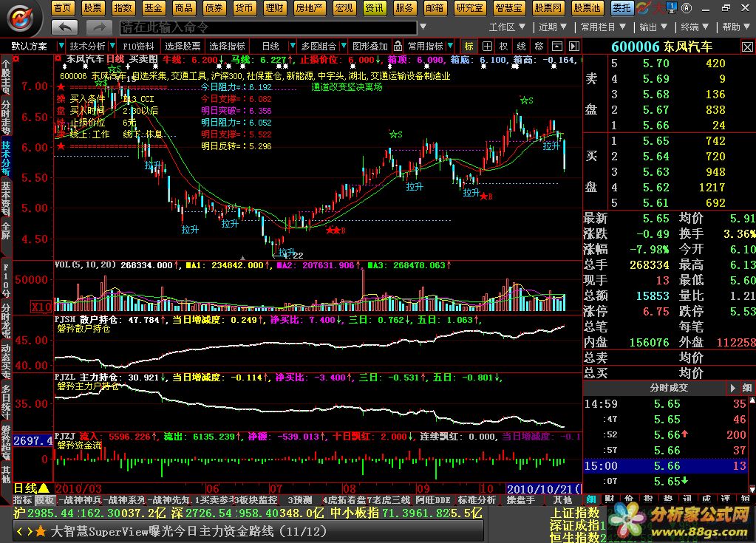The height and width of the screenshot is (543, 756).
Task: Expand the command input history dropdown
Action: [423, 27]
